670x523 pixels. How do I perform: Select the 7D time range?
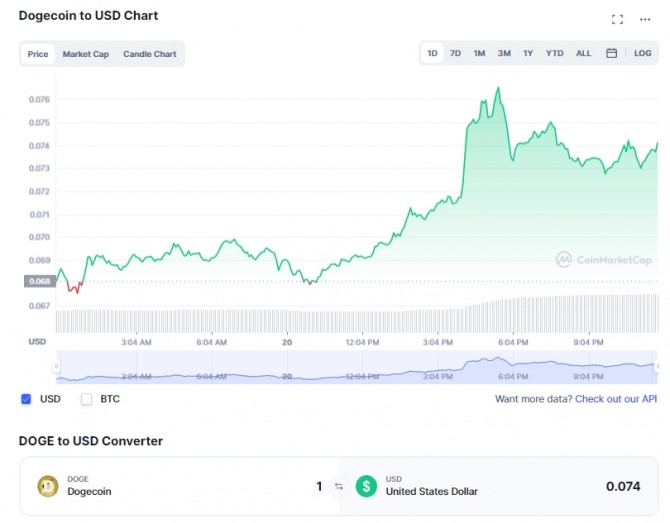pos(455,54)
